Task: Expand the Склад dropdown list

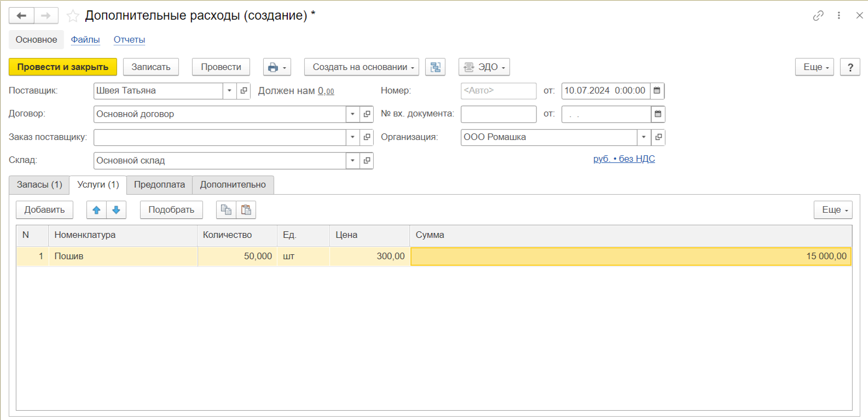Action: (352, 160)
